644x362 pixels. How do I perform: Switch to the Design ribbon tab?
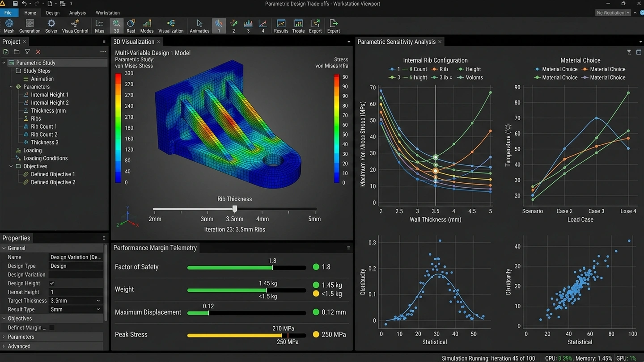[53, 13]
